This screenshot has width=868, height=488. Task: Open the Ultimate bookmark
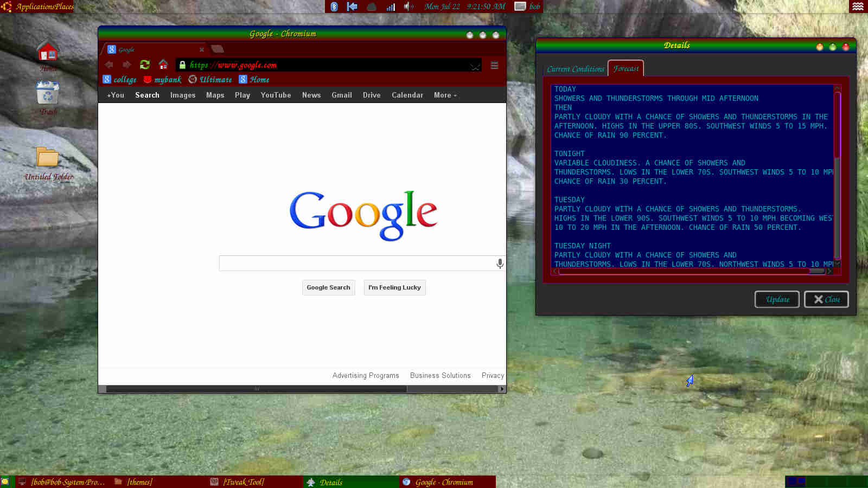[210, 80]
